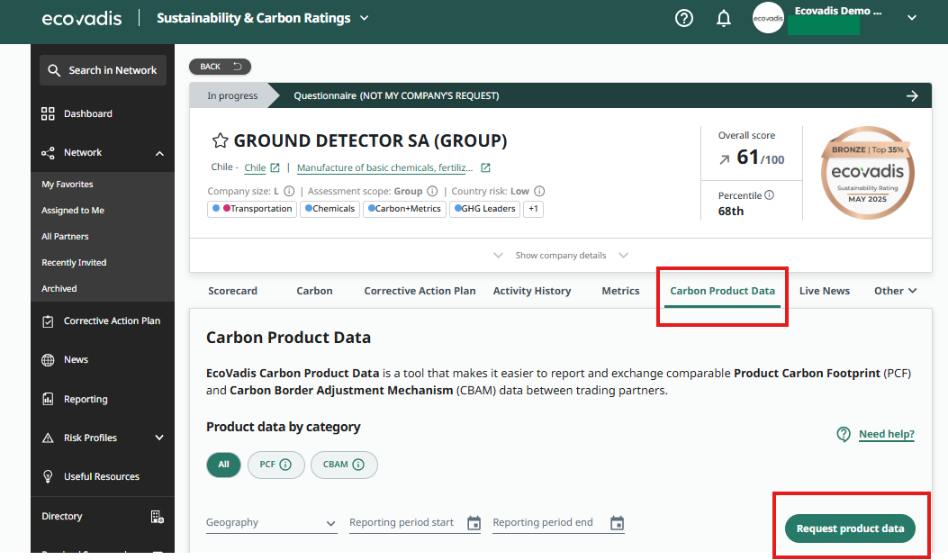Open the Geography dropdown

point(271,522)
